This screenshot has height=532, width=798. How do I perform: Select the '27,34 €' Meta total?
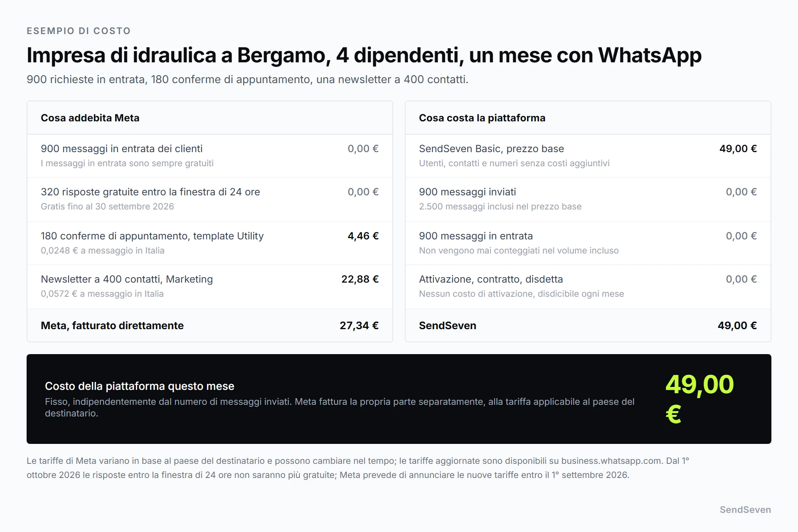359,326
